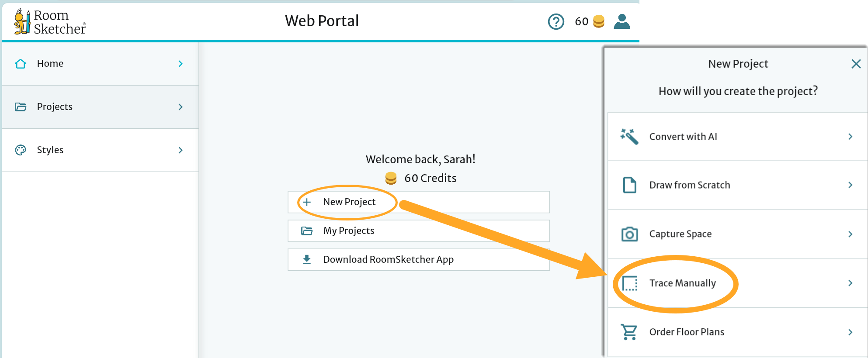Screen dimensions: 868x358
Task: Open the help question mark icon
Action: click(x=556, y=21)
